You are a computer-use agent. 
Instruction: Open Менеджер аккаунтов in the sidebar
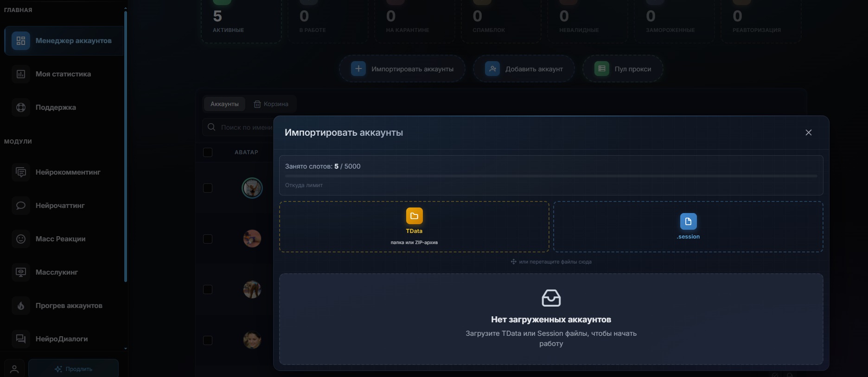click(x=64, y=41)
